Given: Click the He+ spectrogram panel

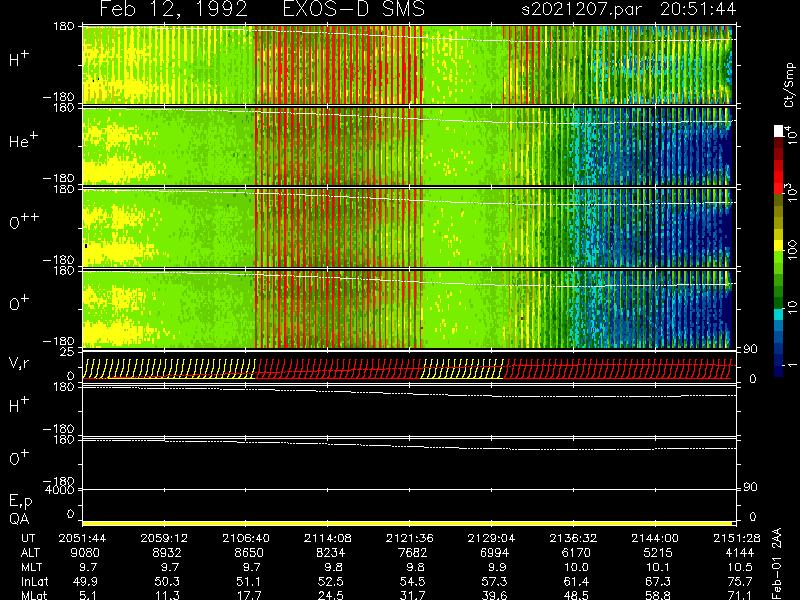Looking at the screenshot, I should pos(407,146).
